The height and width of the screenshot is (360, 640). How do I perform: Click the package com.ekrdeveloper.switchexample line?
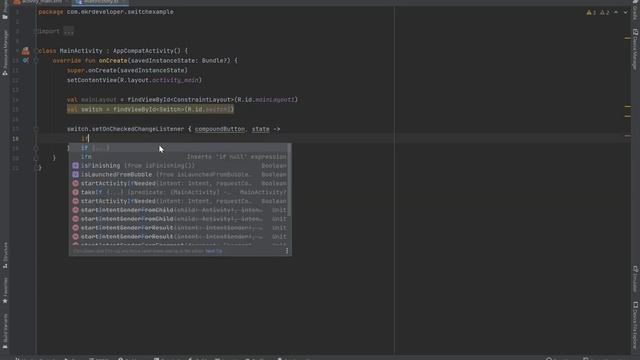coord(106,12)
